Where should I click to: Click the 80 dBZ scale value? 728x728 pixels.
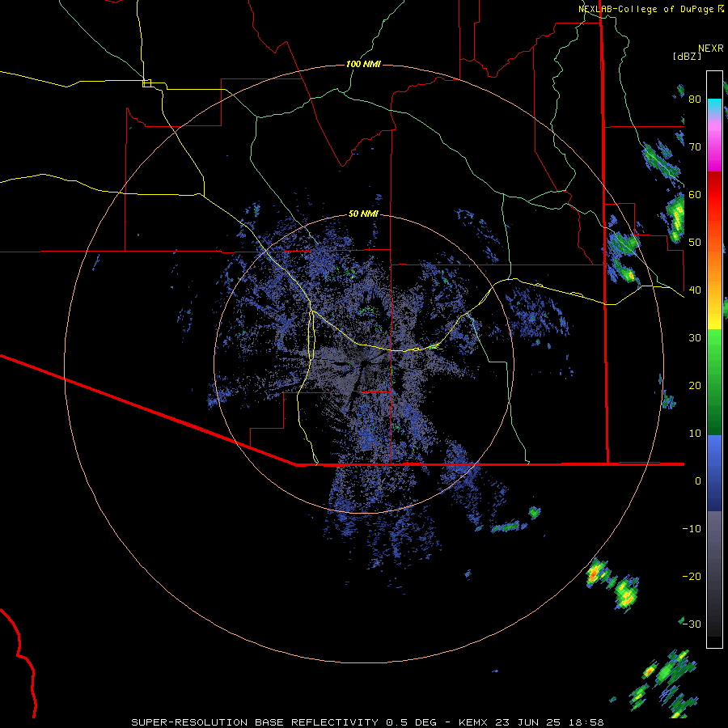pyautogui.click(x=695, y=99)
